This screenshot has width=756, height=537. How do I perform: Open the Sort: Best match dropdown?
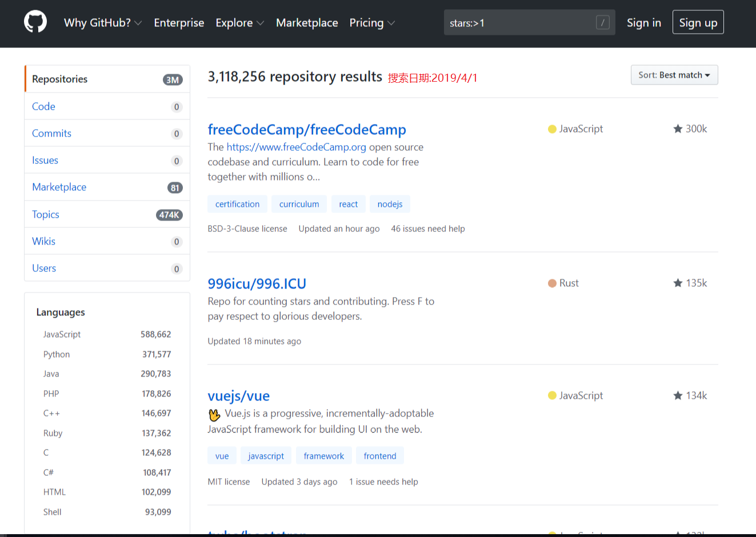pyautogui.click(x=674, y=75)
